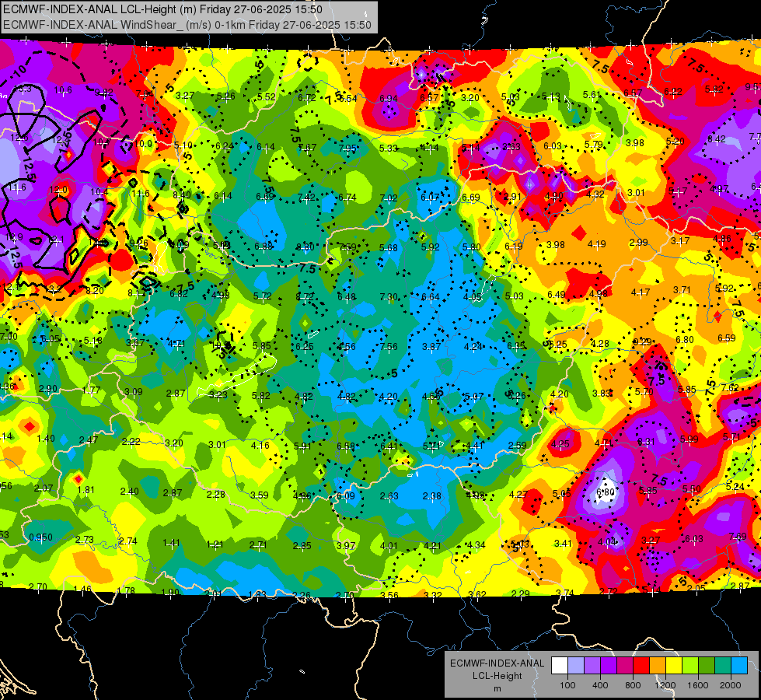
Task: Click the wind shear value 2.99
Action: (639, 243)
